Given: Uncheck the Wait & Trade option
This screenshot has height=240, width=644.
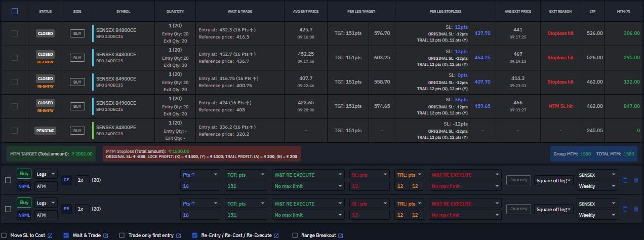Looking at the screenshot, I should pos(66,235).
